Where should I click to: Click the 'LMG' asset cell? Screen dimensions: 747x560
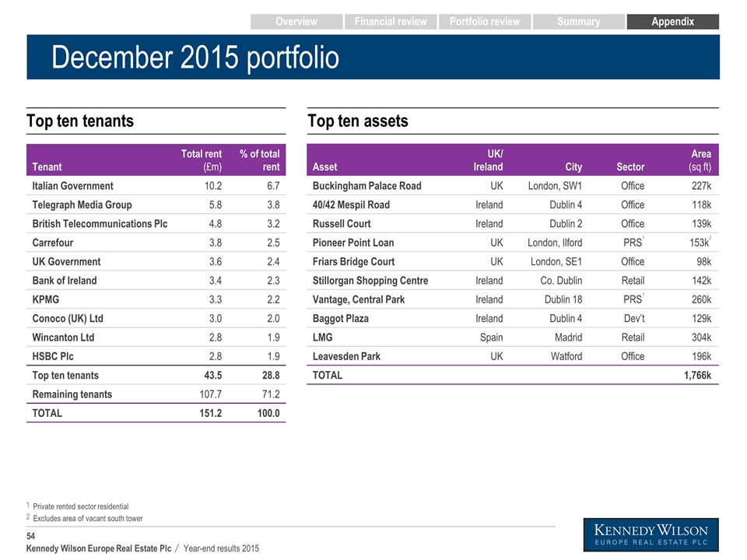[322, 338]
